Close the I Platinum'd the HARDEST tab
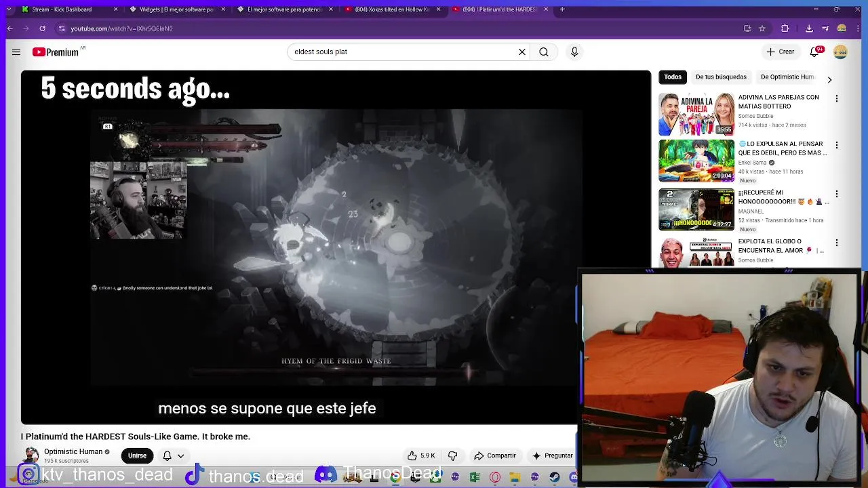This screenshot has width=868, height=488. point(546,9)
